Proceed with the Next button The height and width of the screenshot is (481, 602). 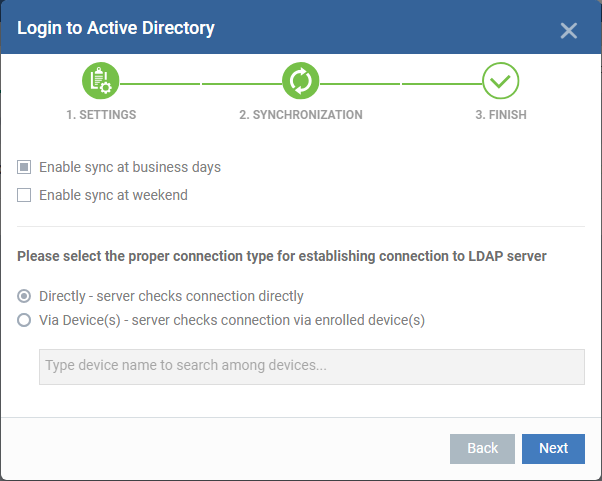[x=553, y=448]
